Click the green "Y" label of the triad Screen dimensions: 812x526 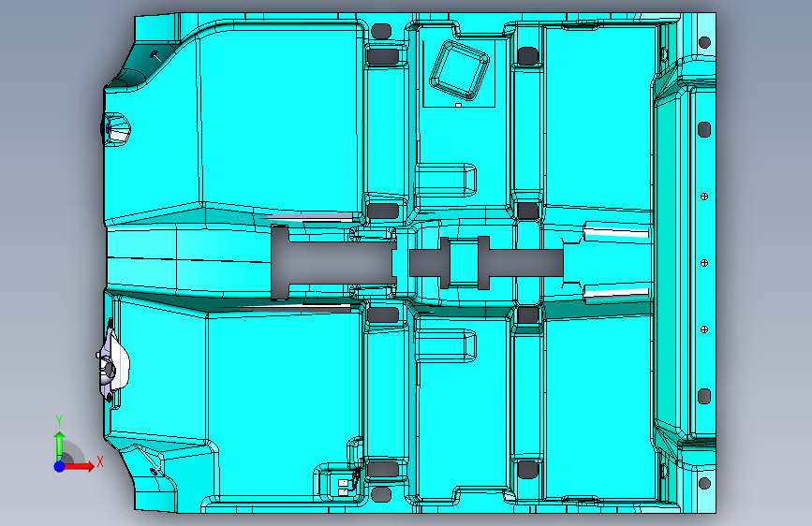pyautogui.click(x=59, y=421)
